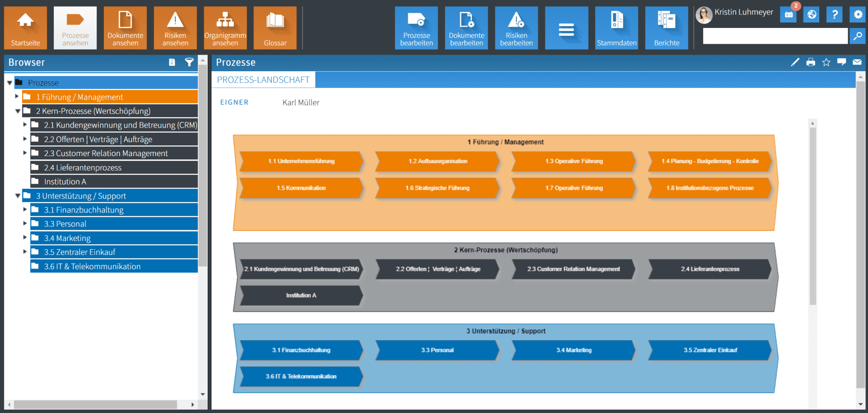Mark page as favorite with star icon
Viewport: 868px width, 413px height.
pyautogui.click(x=826, y=62)
